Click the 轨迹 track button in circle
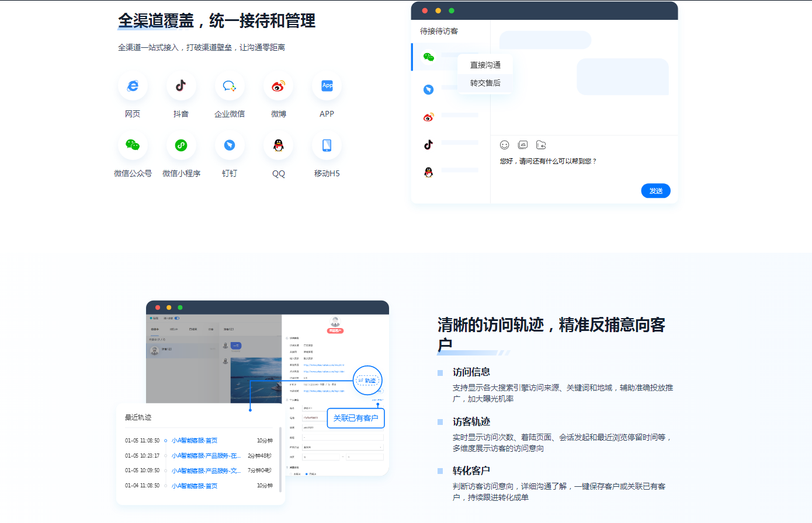The width and height of the screenshot is (812, 523). coord(367,381)
